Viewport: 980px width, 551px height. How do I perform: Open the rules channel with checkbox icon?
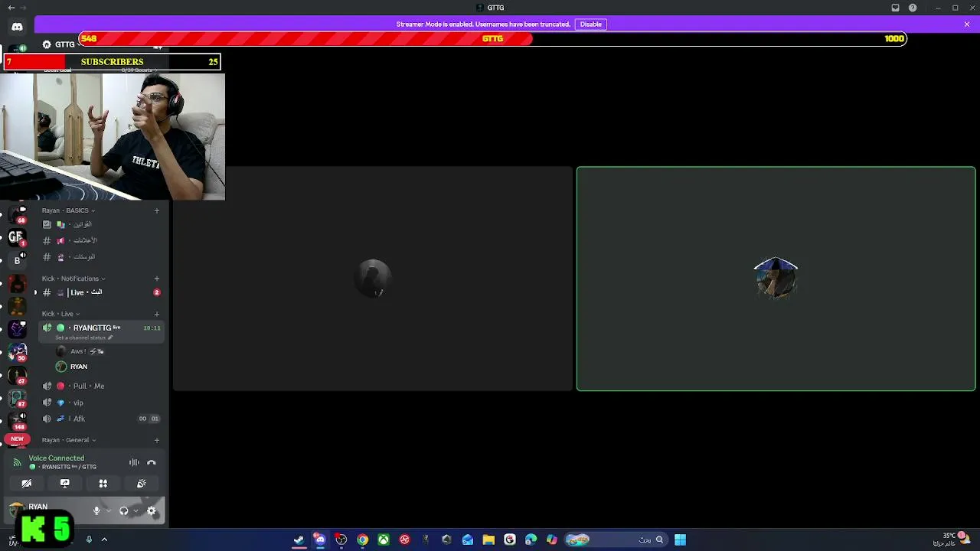click(102, 224)
